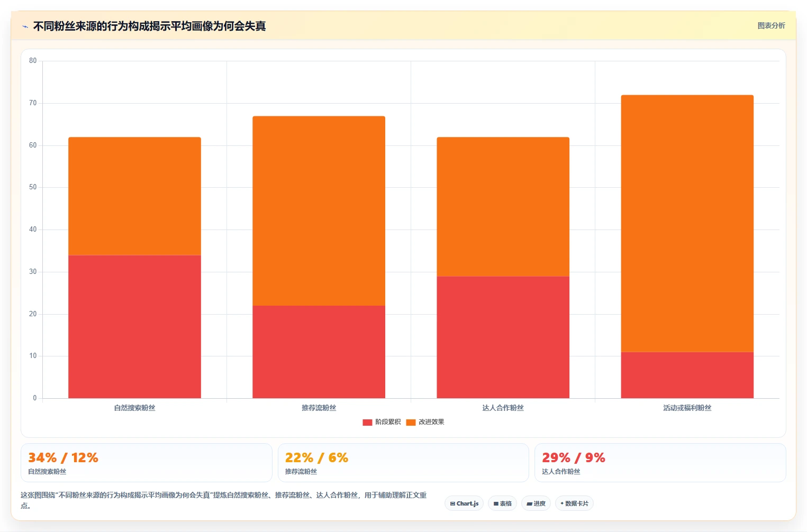Image resolution: width=807 pixels, height=532 pixels.
Task: Click the 表格 tag chip
Action: click(x=503, y=503)
